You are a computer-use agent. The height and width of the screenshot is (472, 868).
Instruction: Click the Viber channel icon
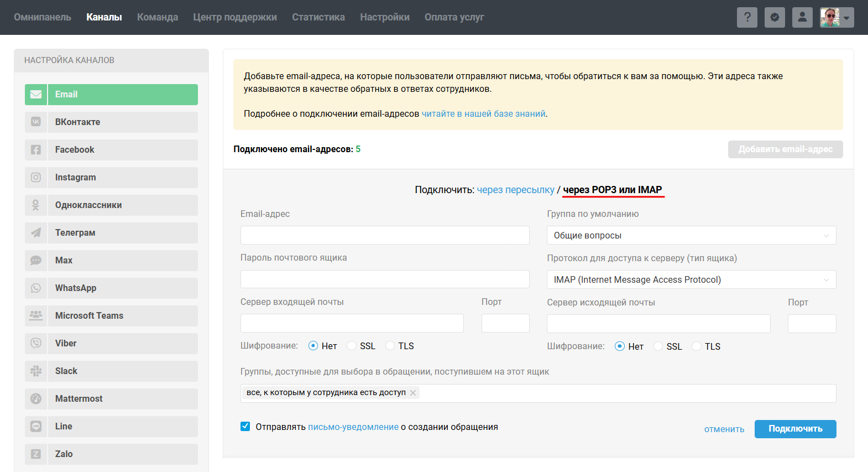pos(36,344)
